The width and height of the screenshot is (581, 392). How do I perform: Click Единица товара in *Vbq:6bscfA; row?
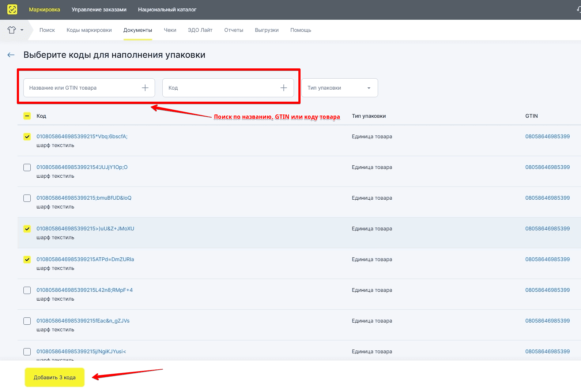(x=372, y=136)
